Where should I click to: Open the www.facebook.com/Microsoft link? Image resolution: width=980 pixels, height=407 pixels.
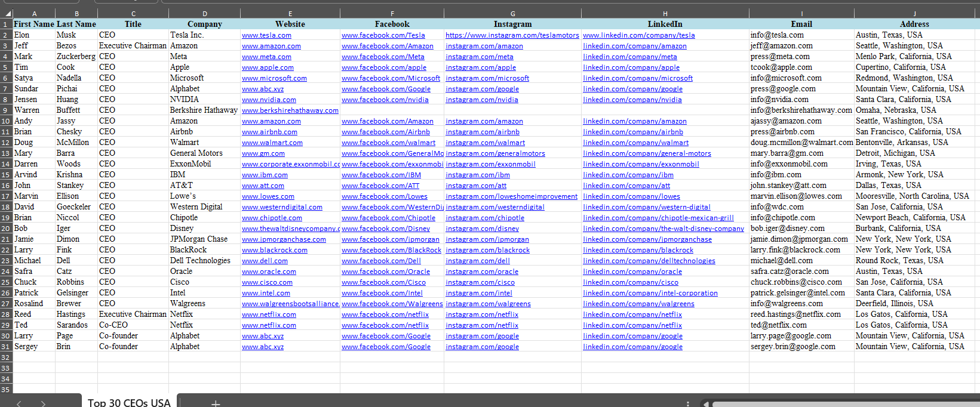[x=391, y=78]
